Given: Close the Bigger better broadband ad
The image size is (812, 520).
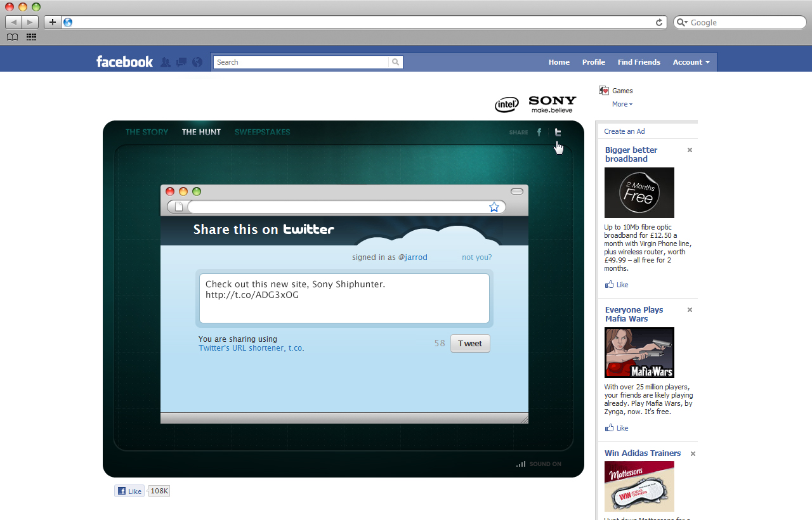Looking at the screenshot, I should [690, 150].
